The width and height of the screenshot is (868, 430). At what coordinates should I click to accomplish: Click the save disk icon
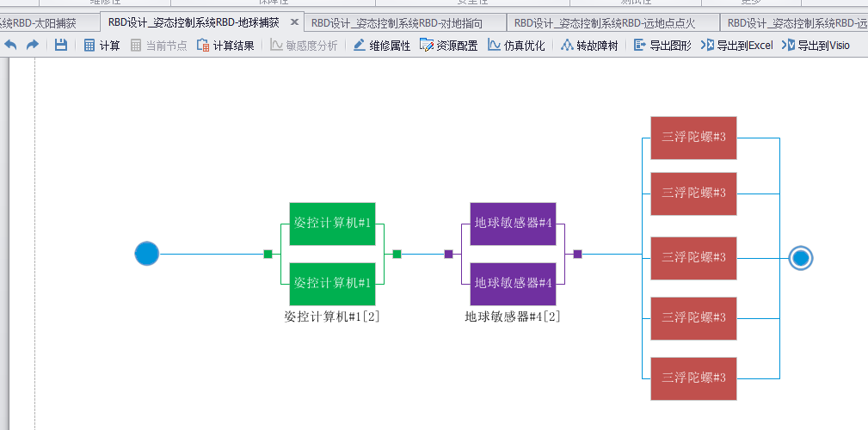(x=61, y=45)
